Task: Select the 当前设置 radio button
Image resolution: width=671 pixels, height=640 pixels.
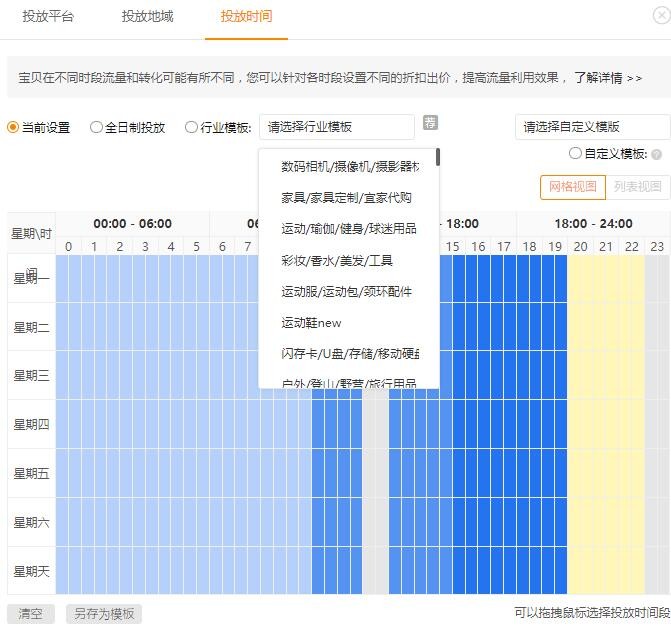Action: [x=13, y=127]
